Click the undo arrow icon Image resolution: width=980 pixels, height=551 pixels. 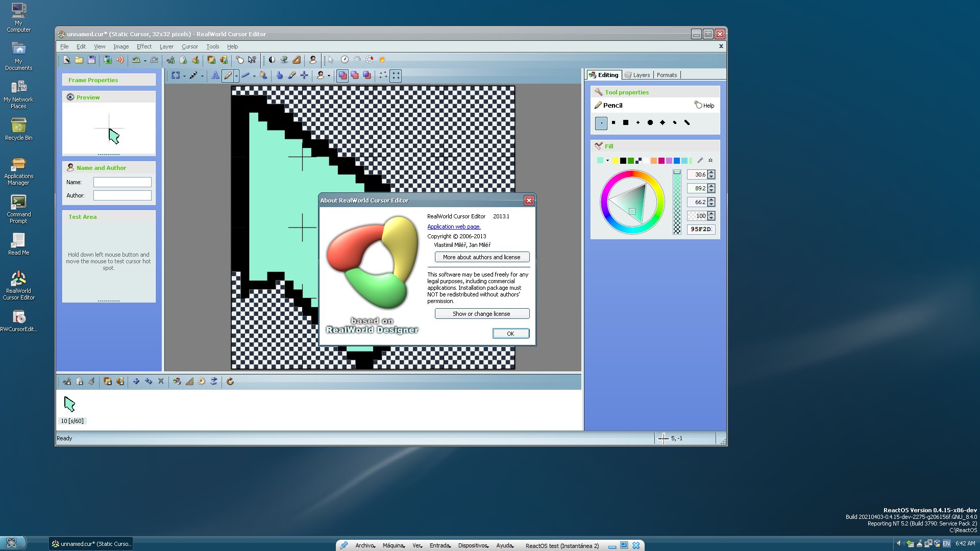(136, 60)
